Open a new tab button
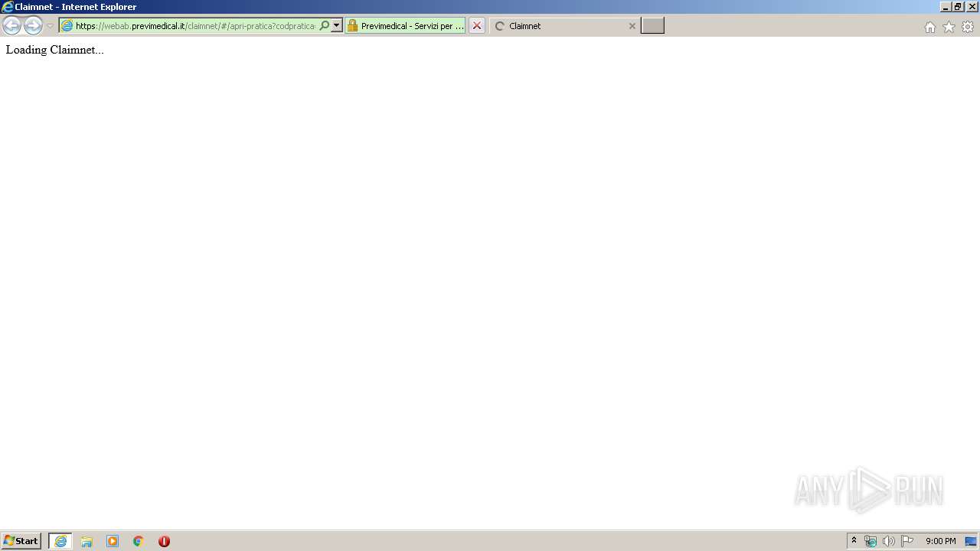The height and width of the screenshot is (551, 980). [x=652, y=25]
